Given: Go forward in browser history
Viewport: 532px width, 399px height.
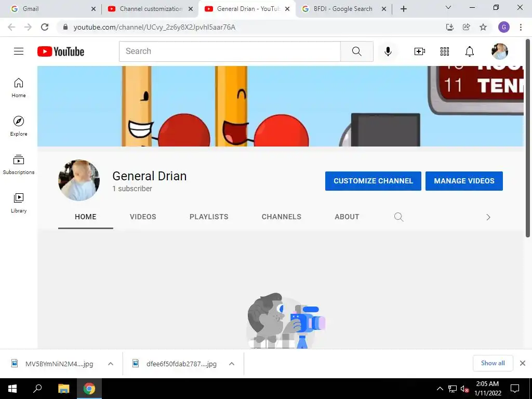Looking at the screenshot, I should [28, 27].
